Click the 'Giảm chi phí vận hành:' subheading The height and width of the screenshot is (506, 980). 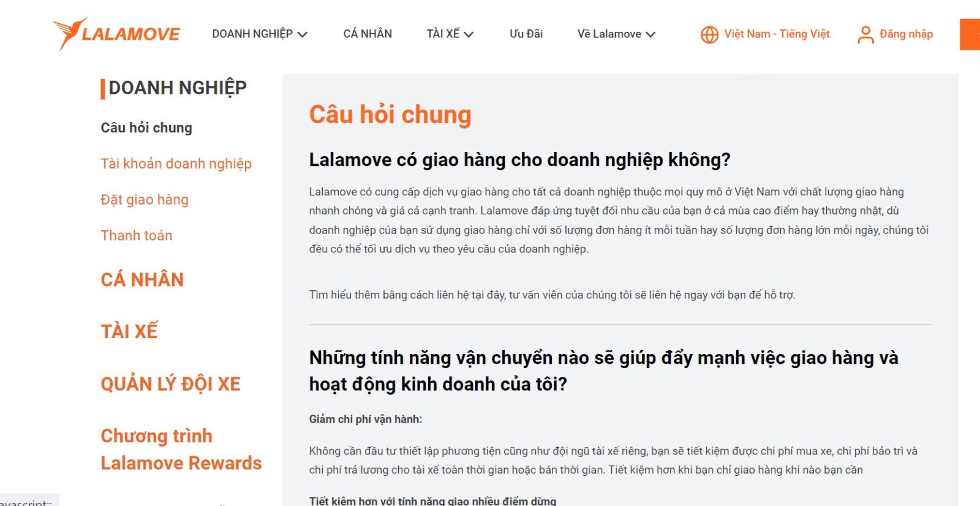click(366, 419)
